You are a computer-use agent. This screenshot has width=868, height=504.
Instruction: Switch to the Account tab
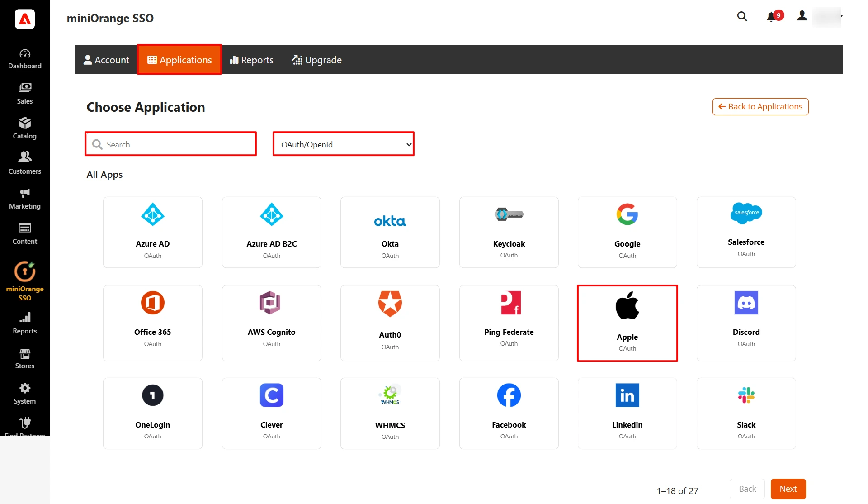coord(106,60)
